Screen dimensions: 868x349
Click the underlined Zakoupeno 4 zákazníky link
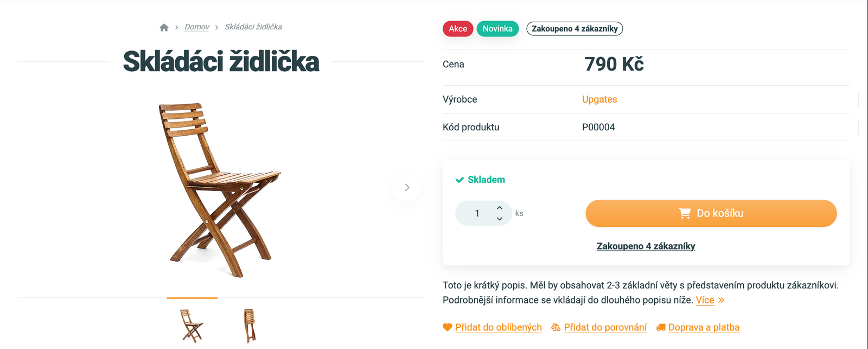tap(646, 246)
